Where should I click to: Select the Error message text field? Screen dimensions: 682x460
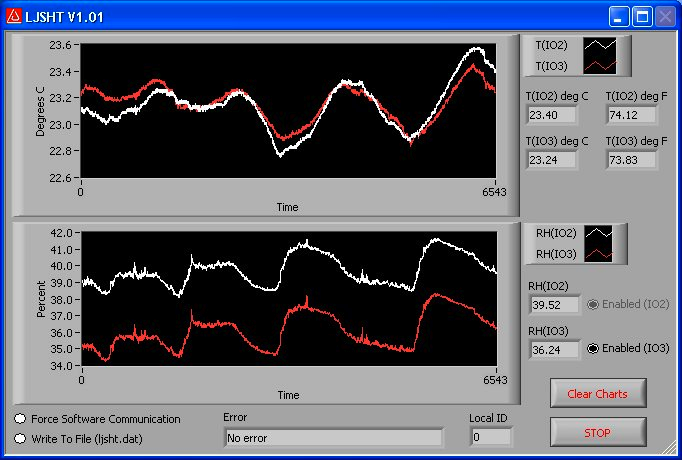[x=333, y=437]
